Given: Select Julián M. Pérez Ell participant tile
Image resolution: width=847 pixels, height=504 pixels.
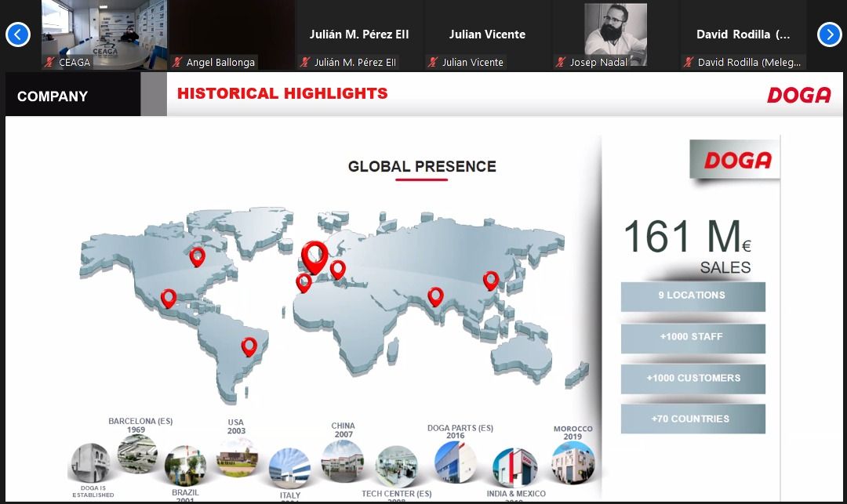Looking at the screenshot, I should click(359, 35).
